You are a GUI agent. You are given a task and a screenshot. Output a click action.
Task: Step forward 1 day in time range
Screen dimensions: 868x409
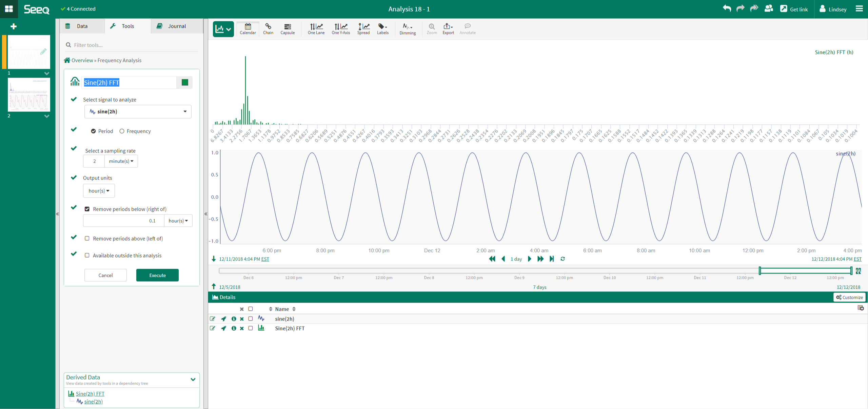pyautogui.click(x=530, y=259)
